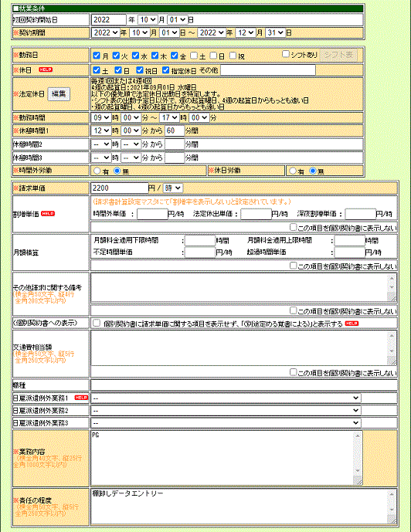Click the HELP icon next to 休日
The width and height of the screenshot is (411, 532).
coord(46,69)
